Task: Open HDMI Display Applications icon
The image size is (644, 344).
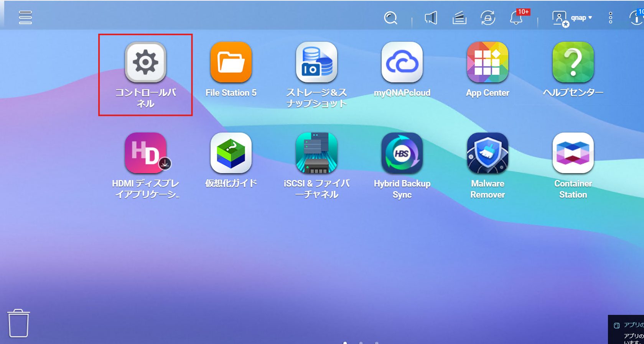Action: coord(145,153)
